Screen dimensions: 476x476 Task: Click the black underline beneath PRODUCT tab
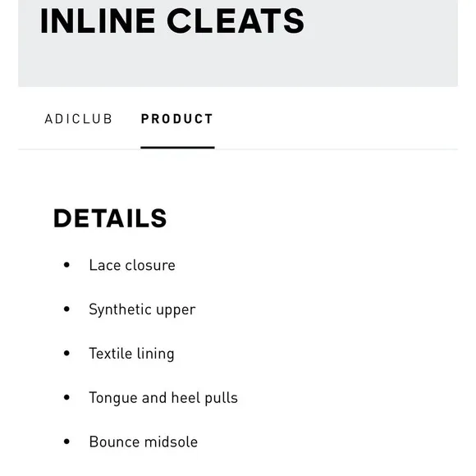(x=177, y=148)
